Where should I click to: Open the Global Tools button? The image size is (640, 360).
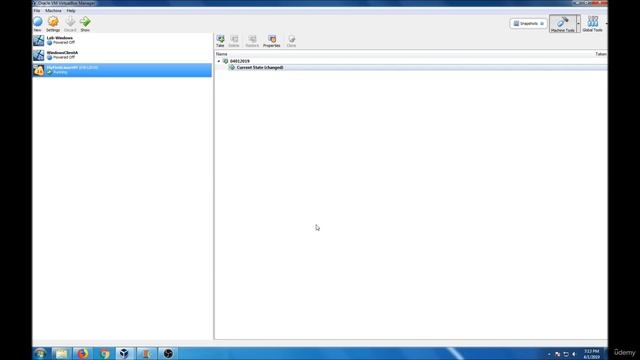click(x=593, y=24)
